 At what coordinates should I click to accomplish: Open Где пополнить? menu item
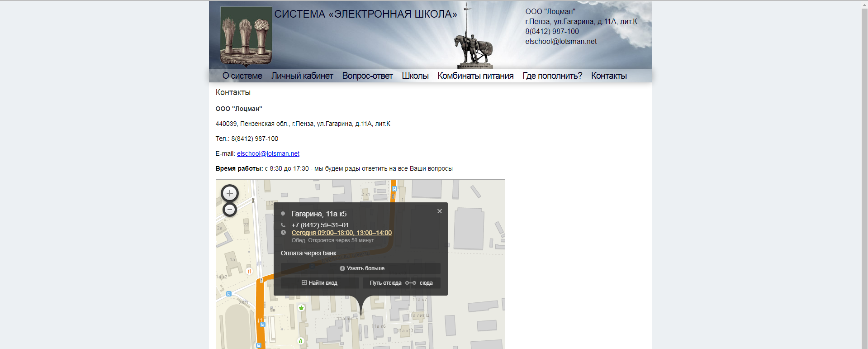(x=552, y=76)
